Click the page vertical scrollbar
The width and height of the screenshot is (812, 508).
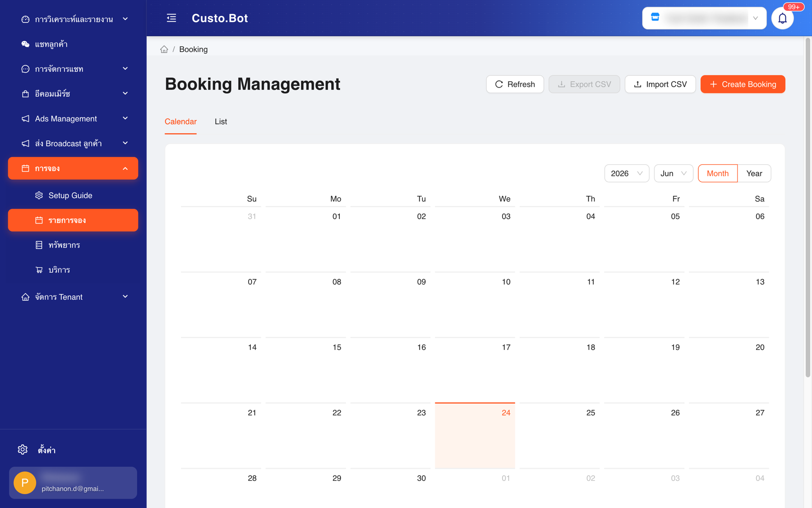click(x=807, y=208)
